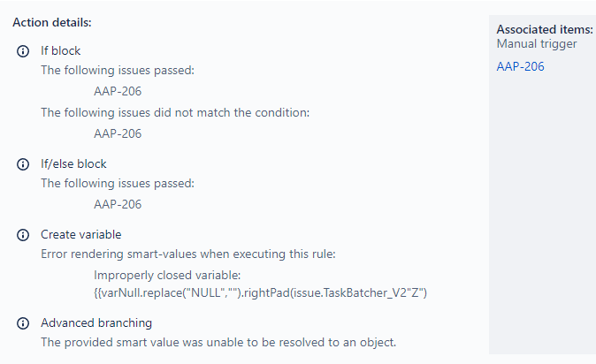Image resolution: width=596 pixels, height=364 pixels.
Task: Click the varNull.replace smart value expression
Action: pyautogui.click(x=260, y=293)
